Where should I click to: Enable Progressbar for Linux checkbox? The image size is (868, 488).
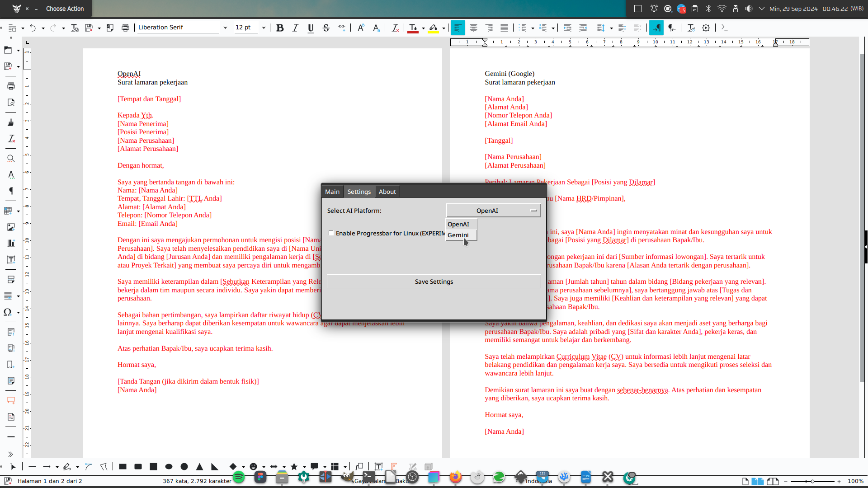pos(331,233)
